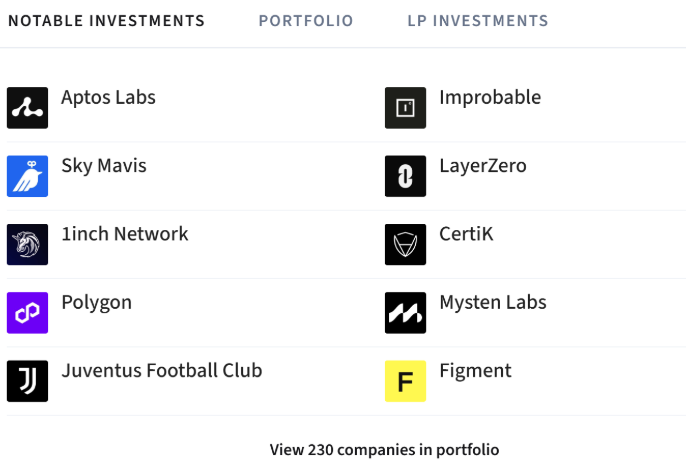The image size is (686, 469).
Task: Switch to the Portfolio tab
Action: (306, 21)
